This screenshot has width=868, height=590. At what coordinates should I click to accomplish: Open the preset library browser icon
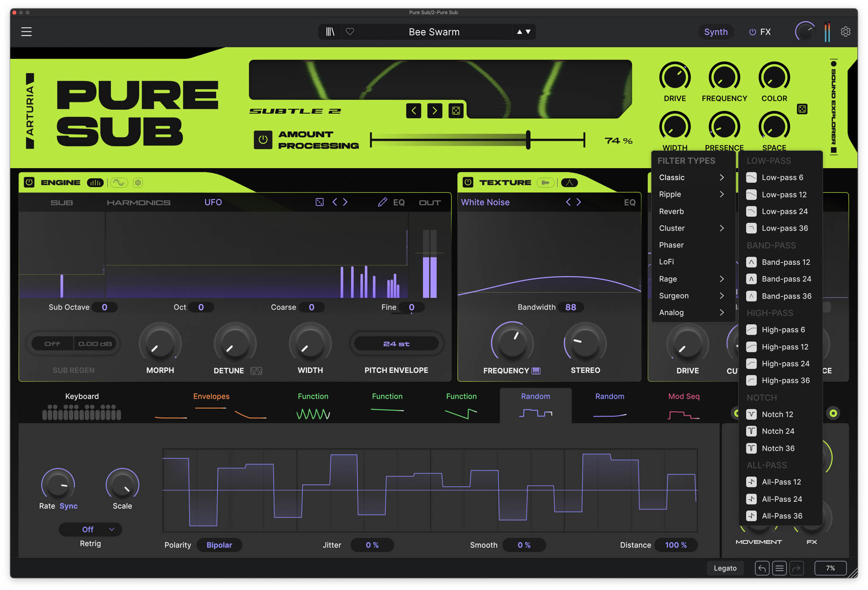[x=330, y=32]
